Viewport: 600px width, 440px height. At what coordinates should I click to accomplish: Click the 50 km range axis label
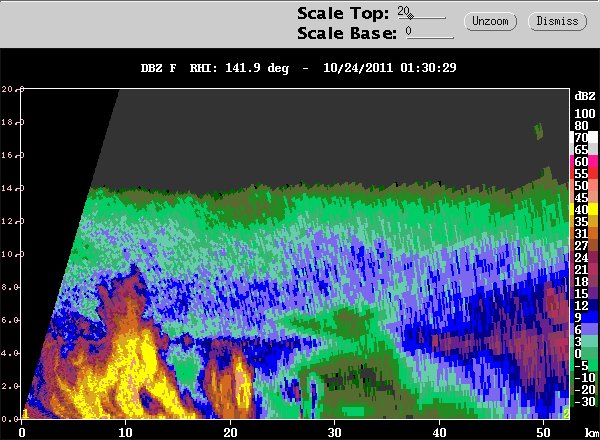click(543, 433)
